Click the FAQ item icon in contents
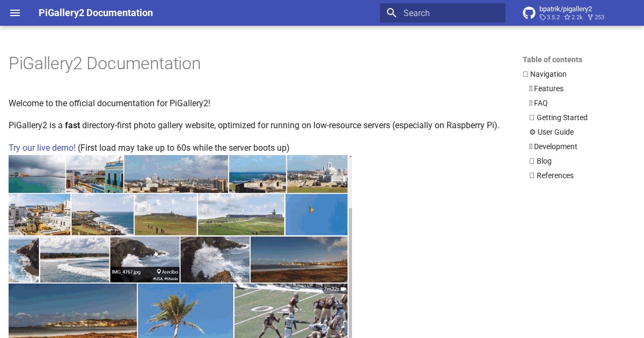The width and height of the screenshot is (644, 338). pyautogui.click(x=531, y=103)
